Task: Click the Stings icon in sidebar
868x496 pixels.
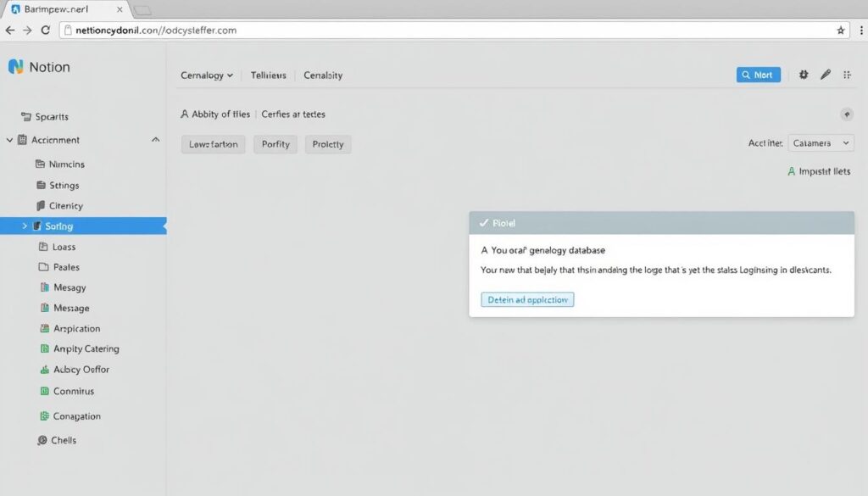Action: (41, 185)
